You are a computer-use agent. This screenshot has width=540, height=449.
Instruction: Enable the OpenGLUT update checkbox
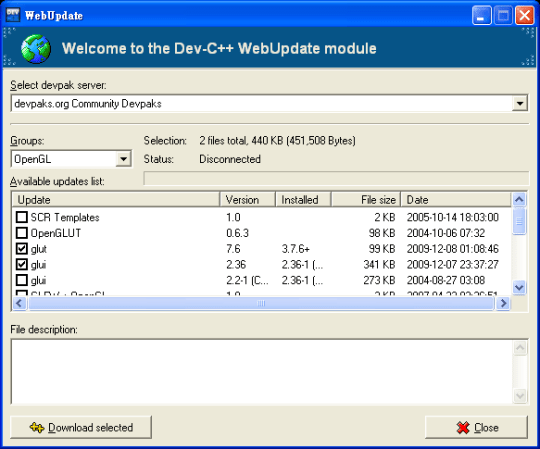click(x=22, y=233)
